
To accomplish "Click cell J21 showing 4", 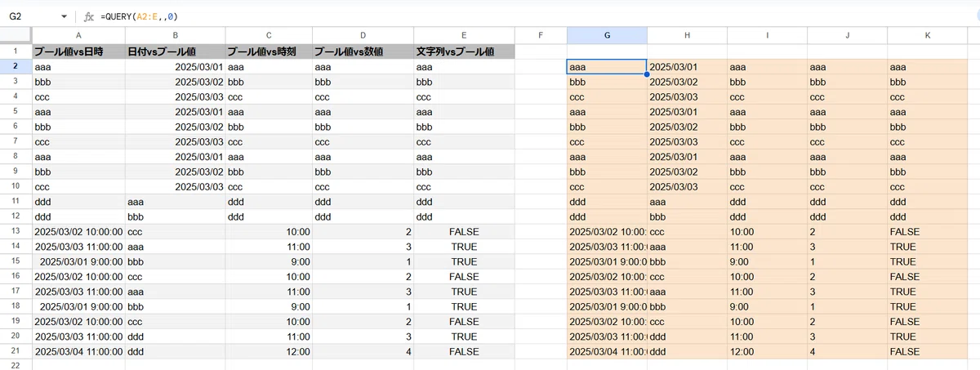I will [847, 351].
